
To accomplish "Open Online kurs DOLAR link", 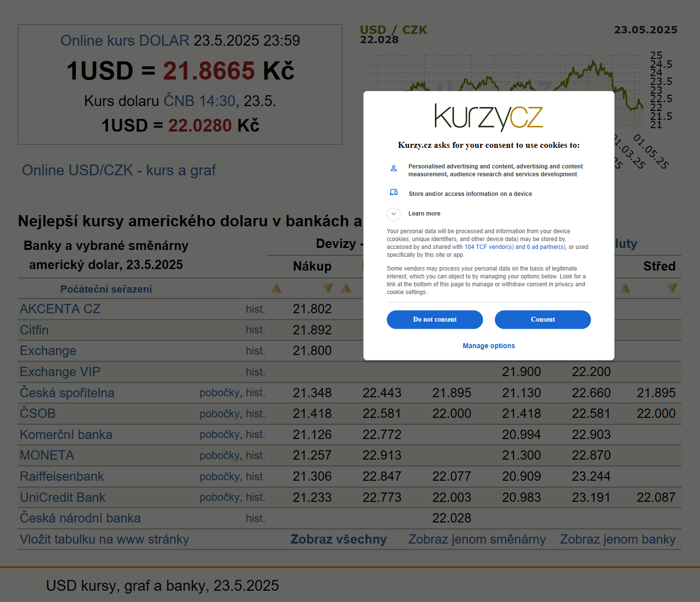I will pos(125,40).
